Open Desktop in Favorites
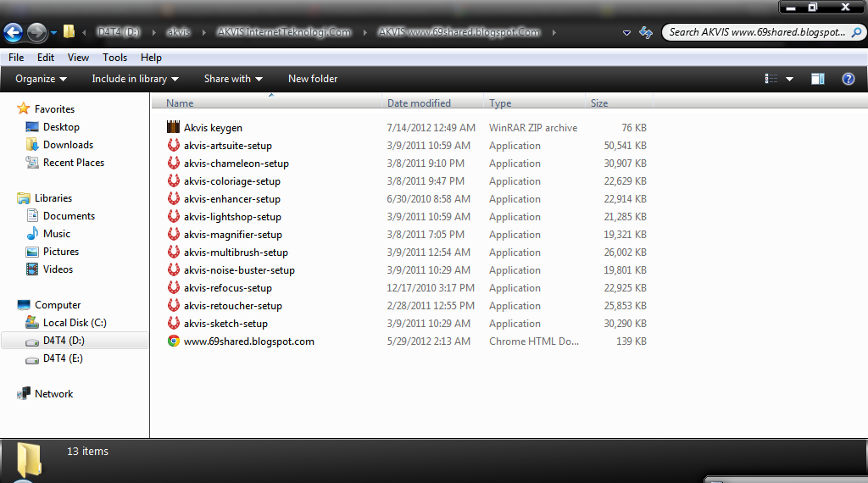 coord(61,127)
